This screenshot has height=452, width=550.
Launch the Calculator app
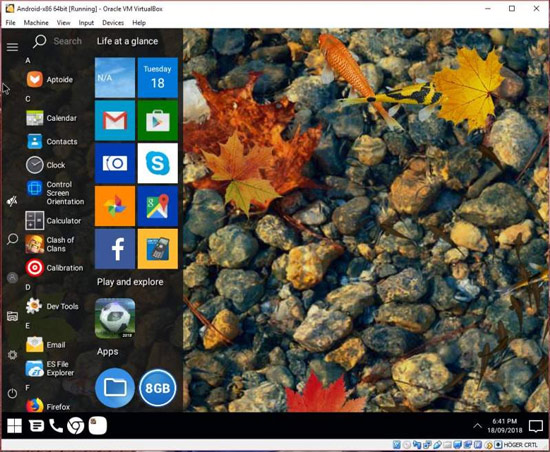(x=53, y=221)
